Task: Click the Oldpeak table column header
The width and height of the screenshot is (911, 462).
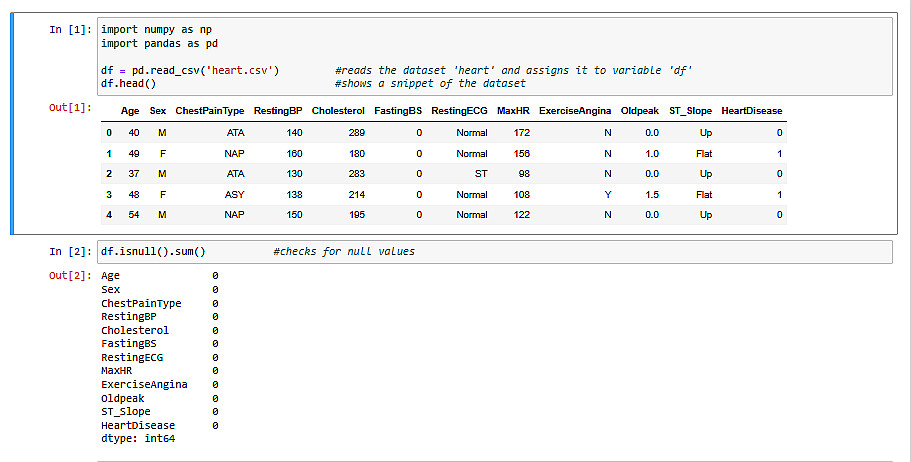Action: click(640, 111)
